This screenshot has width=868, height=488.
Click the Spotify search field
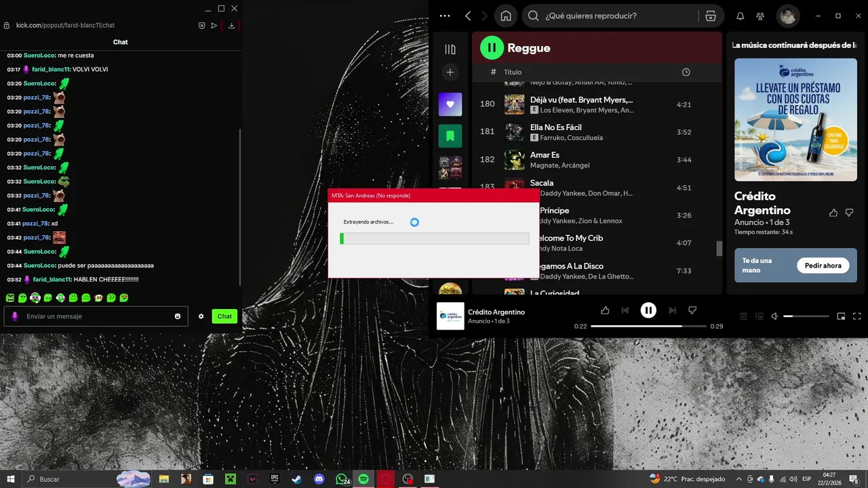(610, 16)
